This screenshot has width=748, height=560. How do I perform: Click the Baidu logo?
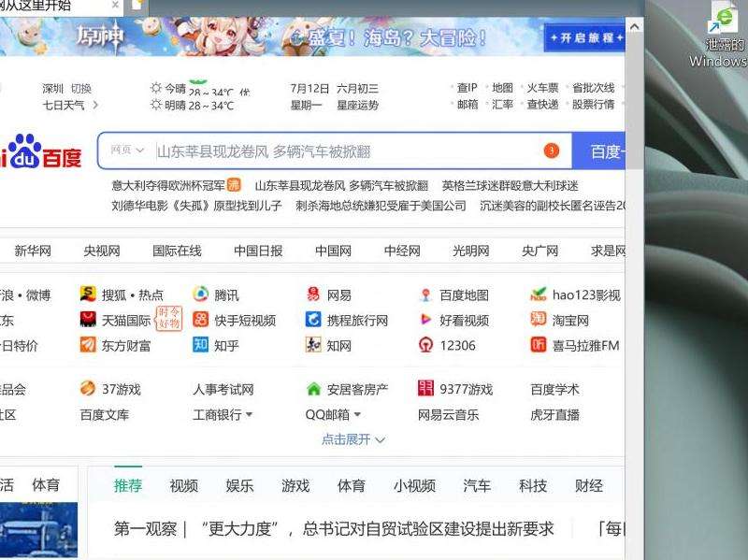coord(41,151)
